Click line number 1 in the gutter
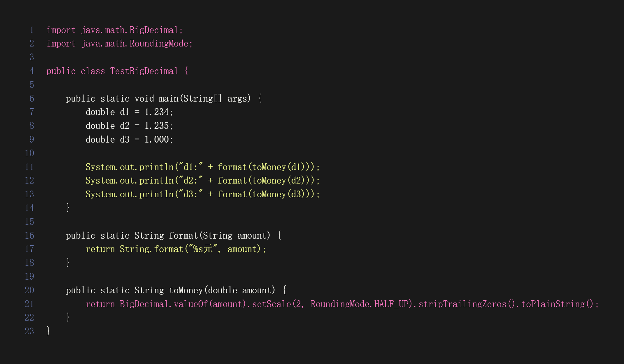 click(x=32, y=30)
